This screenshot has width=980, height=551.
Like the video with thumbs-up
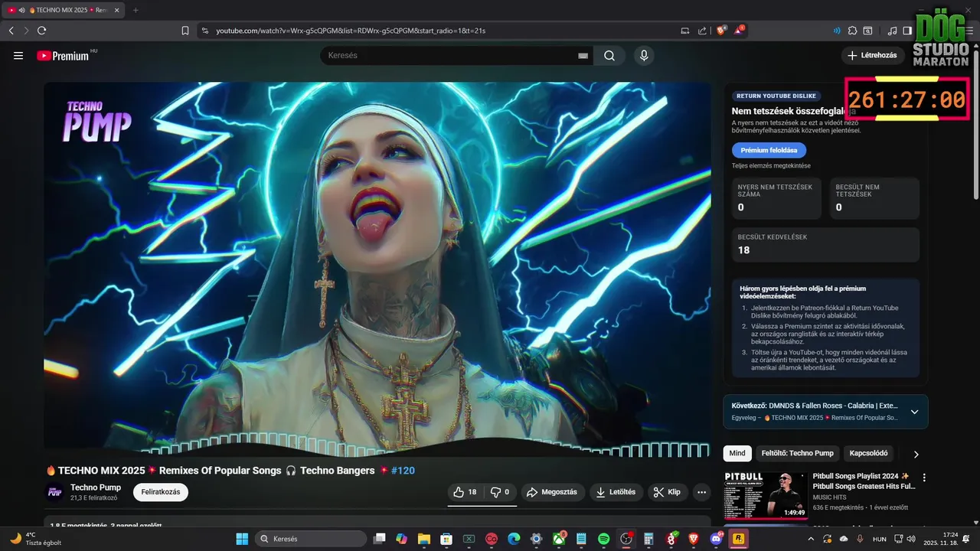click(465, 492)
